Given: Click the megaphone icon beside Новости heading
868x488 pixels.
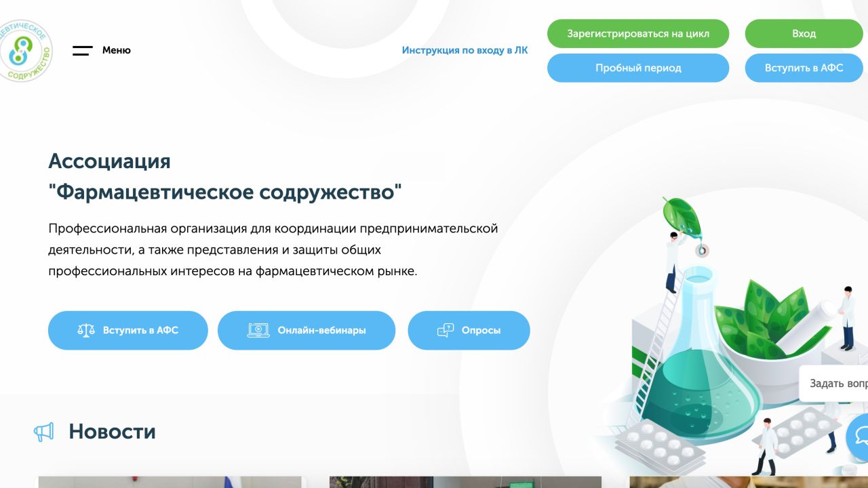Looking at the screenshot, I should tap(43, 432).
